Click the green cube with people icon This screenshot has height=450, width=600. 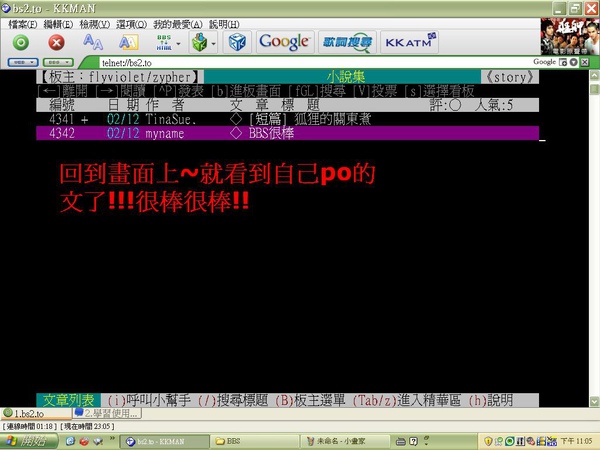(x=199, y=42)
